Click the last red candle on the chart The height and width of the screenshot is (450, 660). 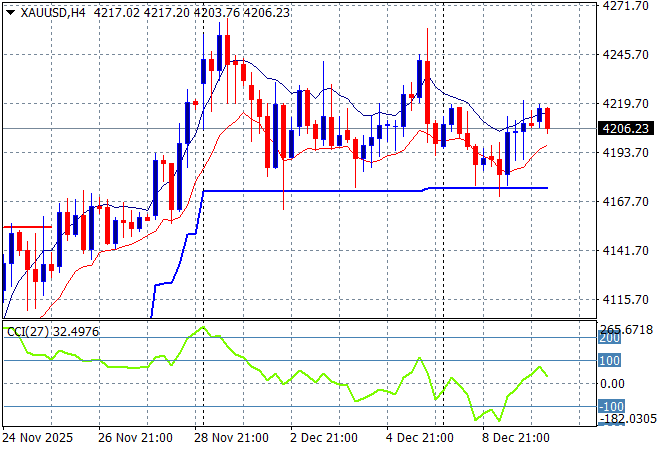coord(548,118)
